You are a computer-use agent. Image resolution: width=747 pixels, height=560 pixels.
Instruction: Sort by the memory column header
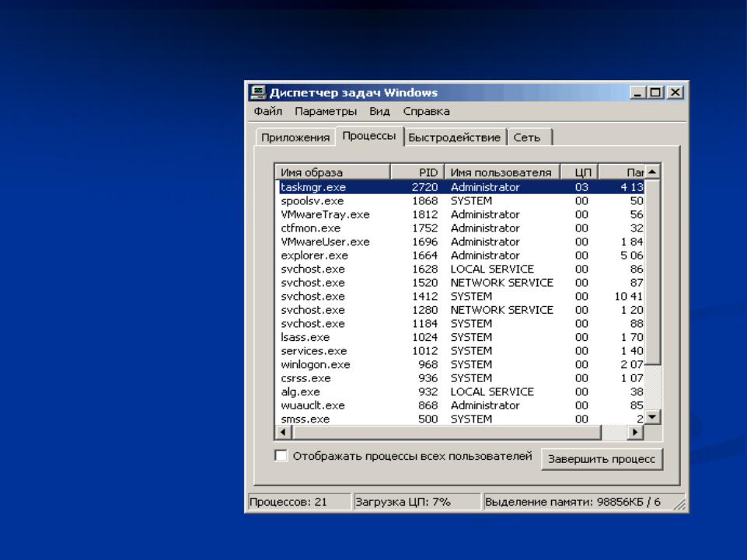[621, 172]
